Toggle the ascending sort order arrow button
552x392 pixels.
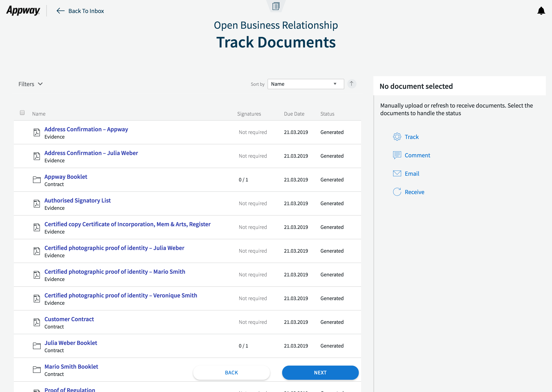point(352,84)
